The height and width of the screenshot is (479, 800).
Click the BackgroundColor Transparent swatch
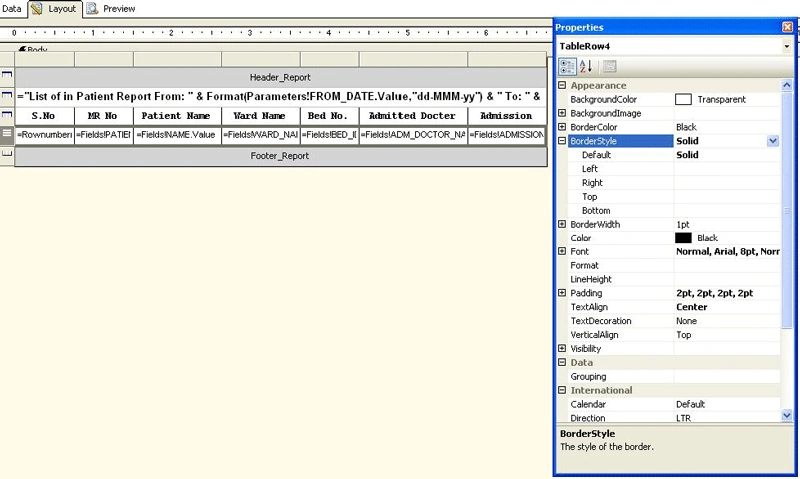click(683, 99)
